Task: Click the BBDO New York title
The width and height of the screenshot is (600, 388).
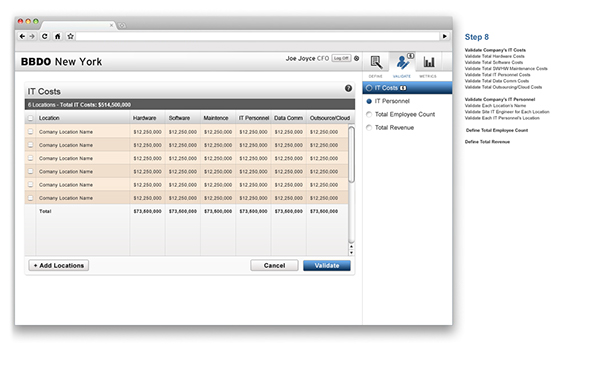Action: coord(62,62)
